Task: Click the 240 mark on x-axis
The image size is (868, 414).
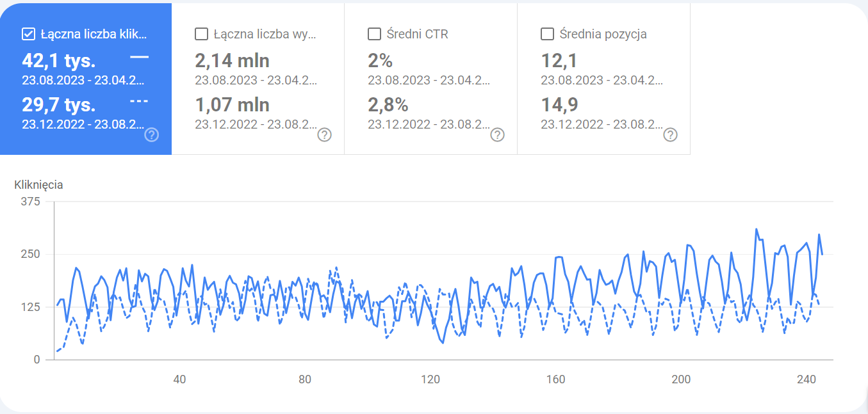Action: point(807,379)
